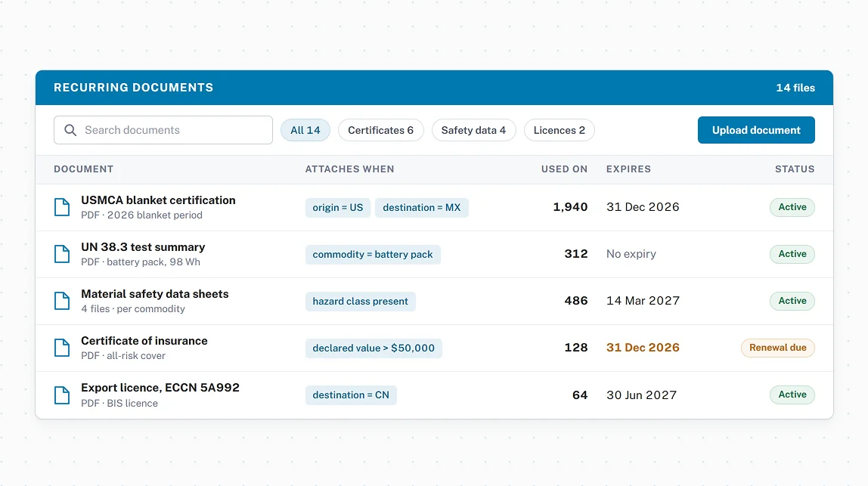Focus the Search documents field
868x486 pixels.
[163, 130]
